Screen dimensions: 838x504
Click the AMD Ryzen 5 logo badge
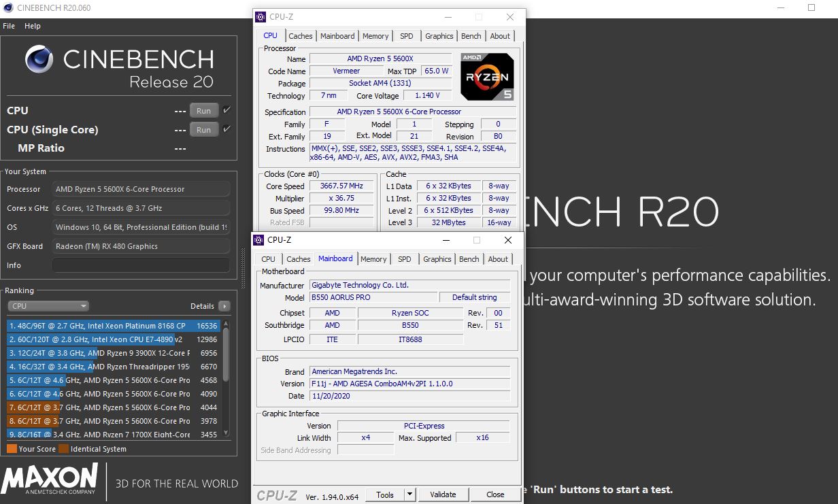coord(487,77)
